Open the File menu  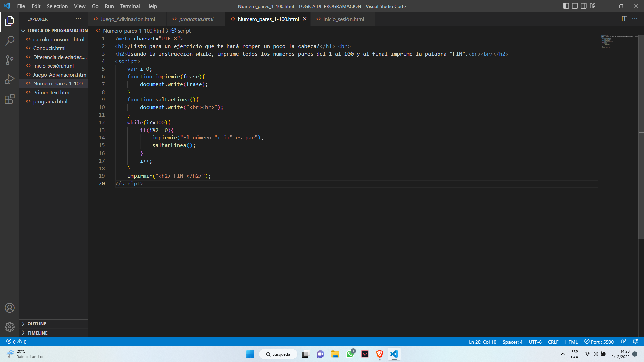[x=21, y=6]
